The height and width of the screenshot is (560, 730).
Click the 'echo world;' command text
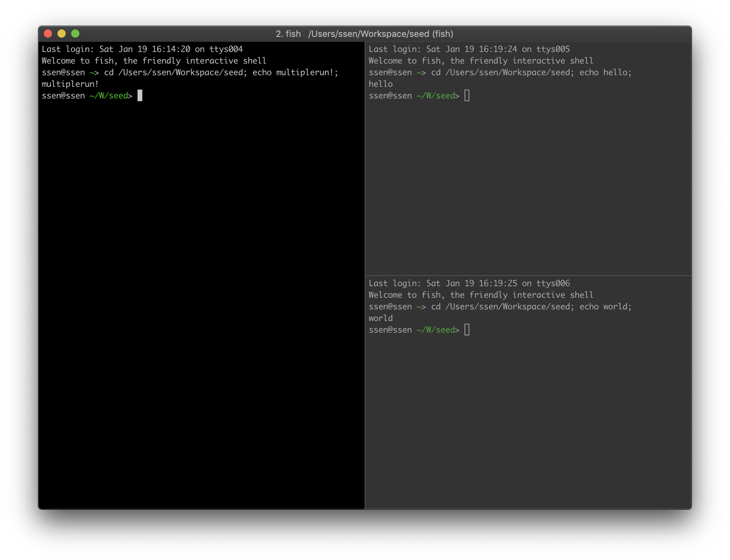605,307
